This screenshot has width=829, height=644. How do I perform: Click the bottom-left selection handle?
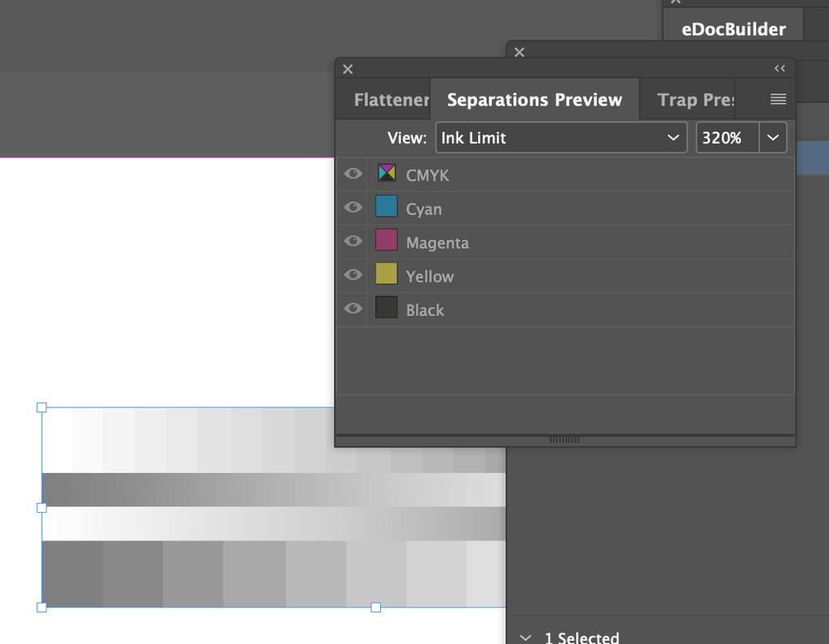pyautogui.click(x=41, y=607)
